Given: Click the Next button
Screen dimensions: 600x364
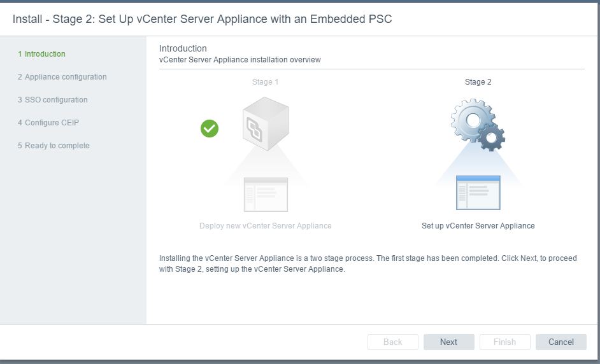Looking at the screenshot, I should click(448, 342).
